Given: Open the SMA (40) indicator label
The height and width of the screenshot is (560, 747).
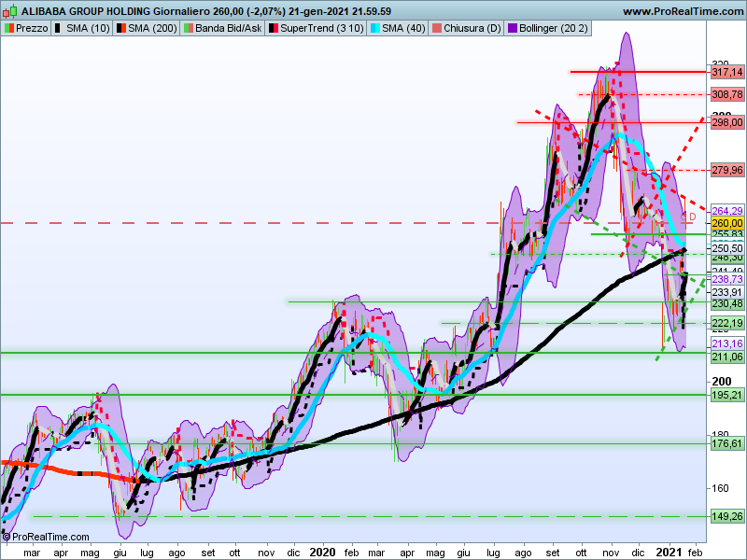Looking at the screenshot, I should tap(398, 28).
